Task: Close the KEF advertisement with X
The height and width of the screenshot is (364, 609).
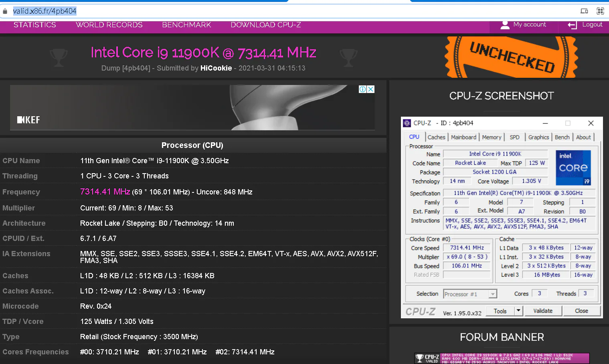Action: (371, 89)
